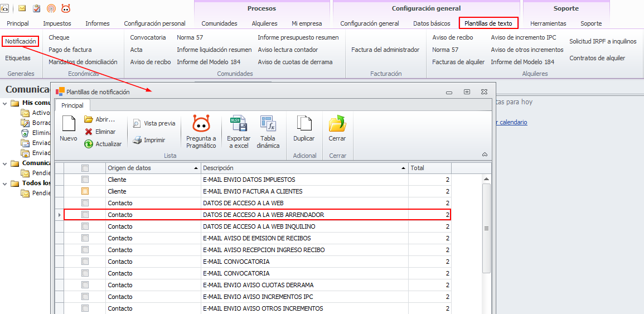
Task: Open the Tabla dinámica icon
Action: (x=268, y=124)
